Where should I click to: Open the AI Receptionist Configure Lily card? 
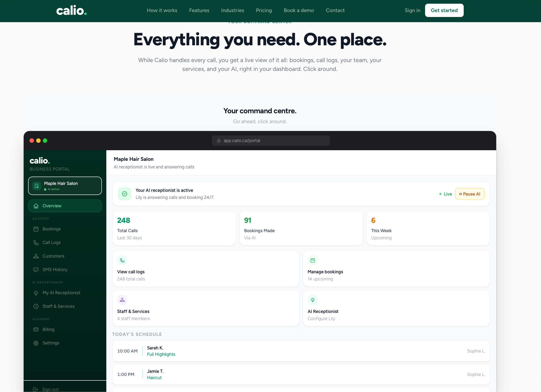pyautogui.click(x=397, y=308)
